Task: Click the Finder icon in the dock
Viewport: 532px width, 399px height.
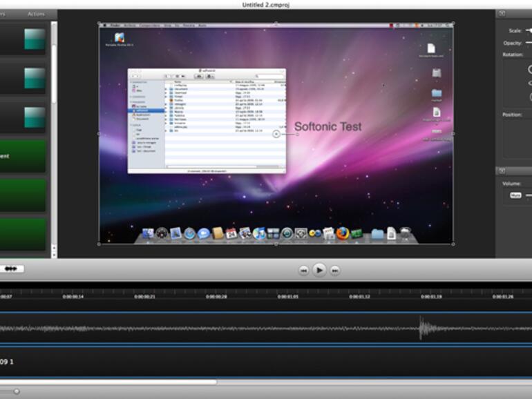Action: point(148,234)
